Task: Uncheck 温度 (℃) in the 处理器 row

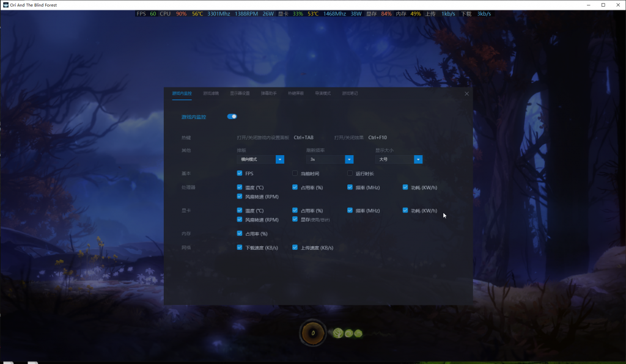Action: (x=240, y=187)
